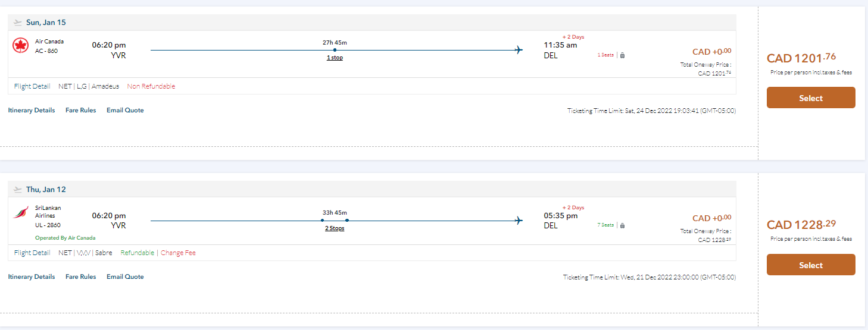Email Quote for the Air Canada flight
The width and height of the screenshot is (868, 330).
pyautogui.click(x=125, y=110)
